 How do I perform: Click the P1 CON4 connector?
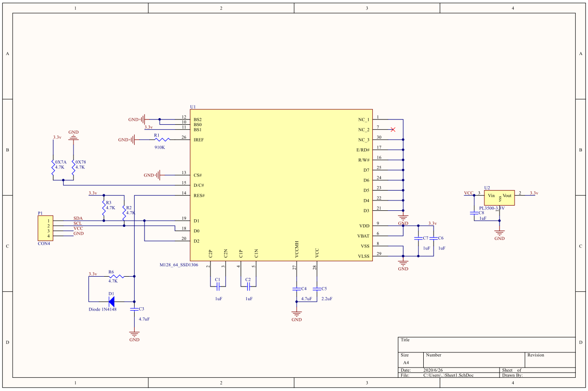coord(45,229)
